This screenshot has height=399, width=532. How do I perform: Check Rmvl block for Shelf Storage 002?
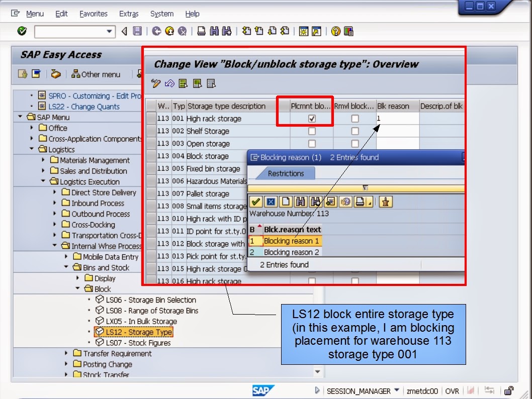click(x=354, y=131)
